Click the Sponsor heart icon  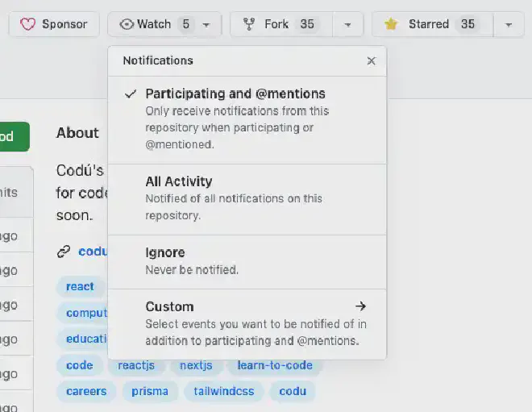[28, 24]
